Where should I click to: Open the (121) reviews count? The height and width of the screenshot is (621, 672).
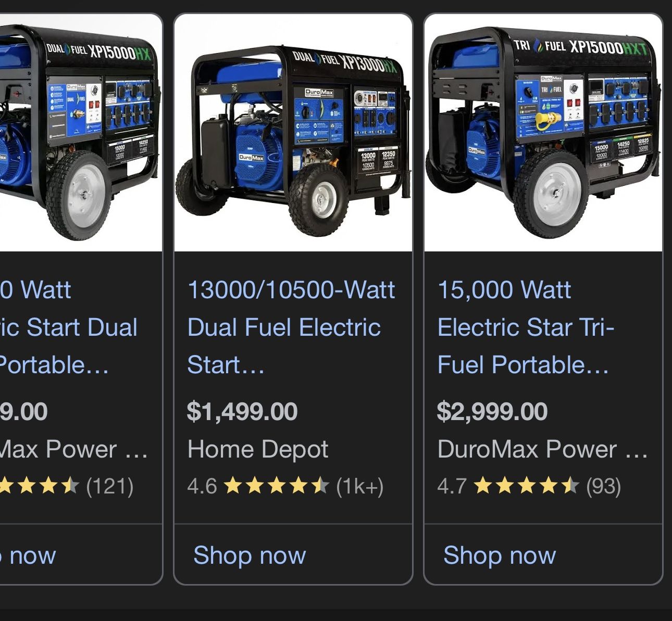tap(110, 486)
